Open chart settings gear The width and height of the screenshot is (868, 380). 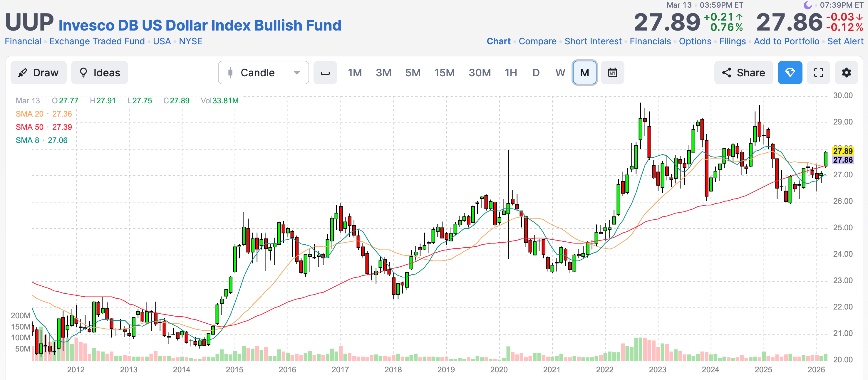coord(846,73)
